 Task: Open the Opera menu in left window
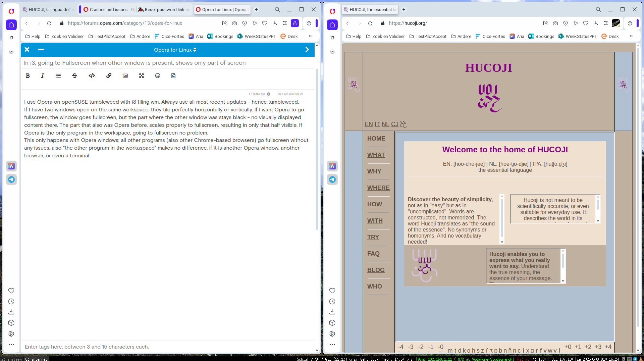(11, 11)
